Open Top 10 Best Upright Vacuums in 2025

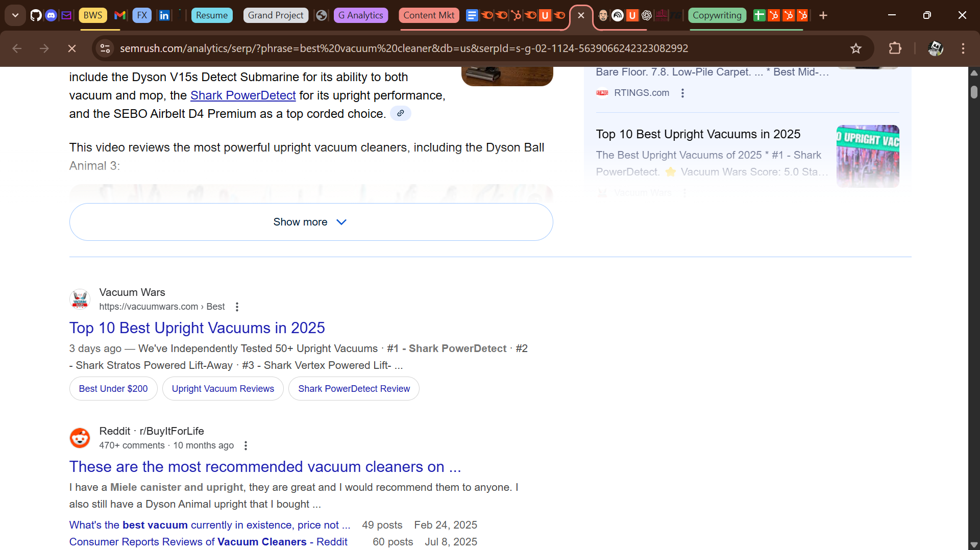pyautogui.click(x=197, y=328)
